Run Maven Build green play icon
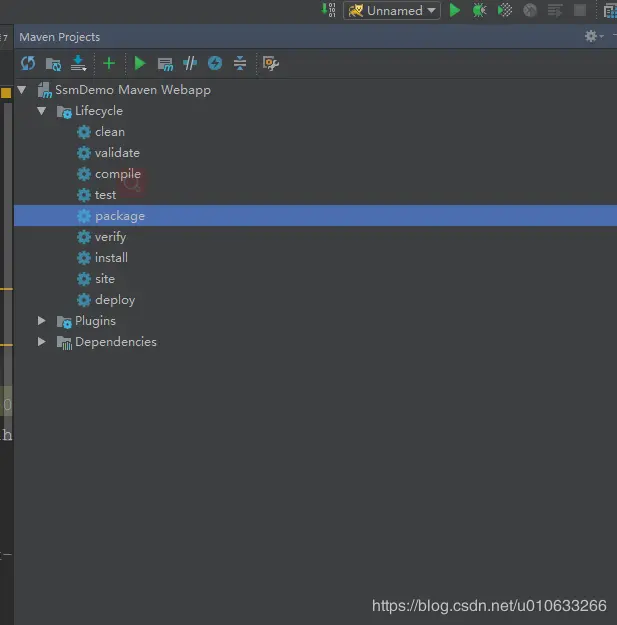 [x=140, y=63]
